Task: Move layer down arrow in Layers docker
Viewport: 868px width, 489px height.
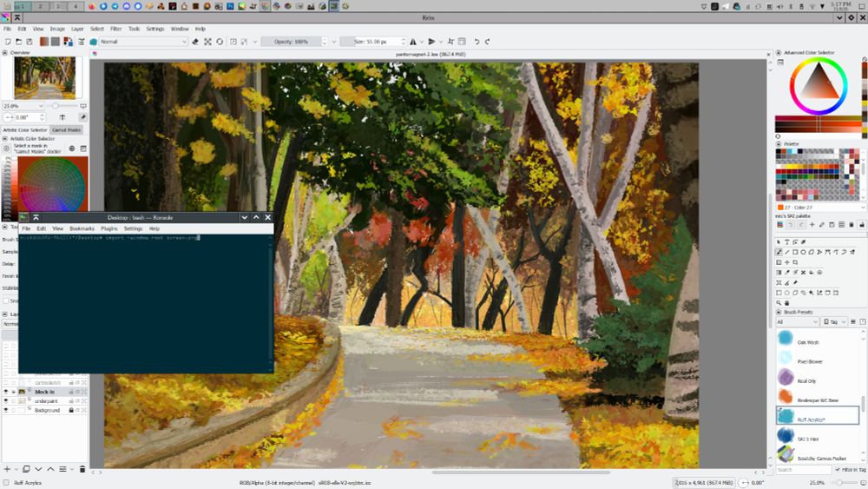Action: 38,469
